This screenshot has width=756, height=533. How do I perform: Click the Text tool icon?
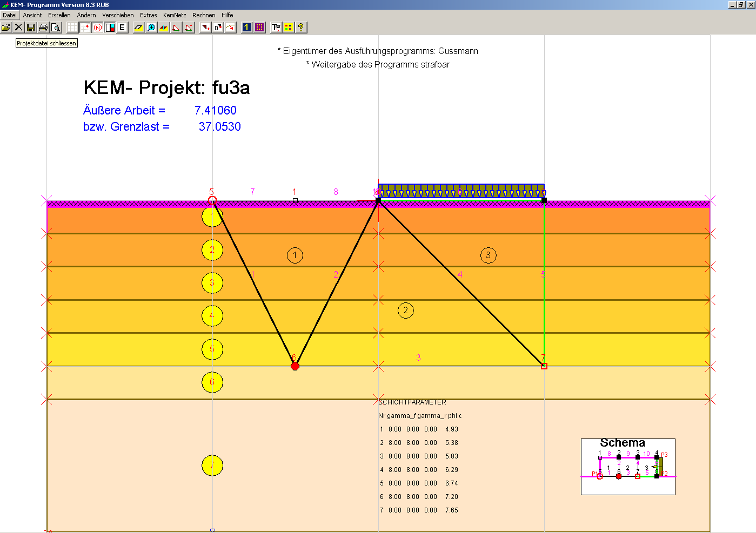point(276,27)
